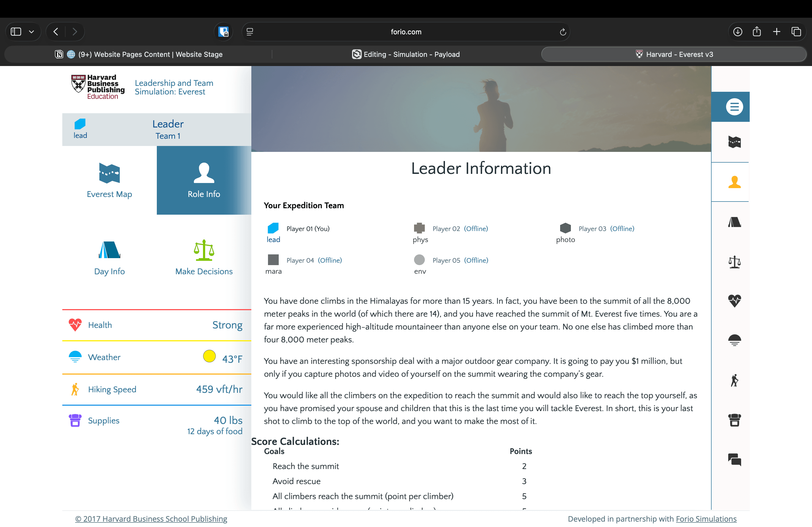Image resolution: width=812 pixels, height=527 pixels.
Task: Expand the sidebar dropdown chevron in Safari
Action: pyautogui.click(x=31, y=32)
